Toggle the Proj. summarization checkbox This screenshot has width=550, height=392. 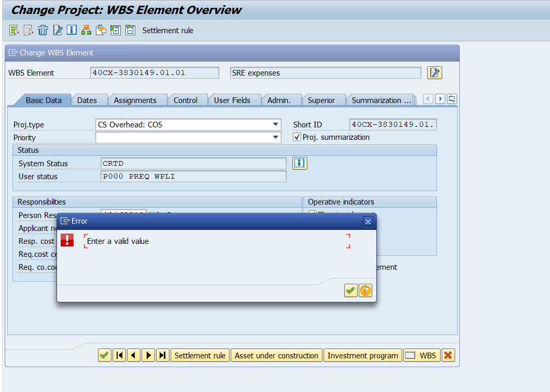point(297,137)
